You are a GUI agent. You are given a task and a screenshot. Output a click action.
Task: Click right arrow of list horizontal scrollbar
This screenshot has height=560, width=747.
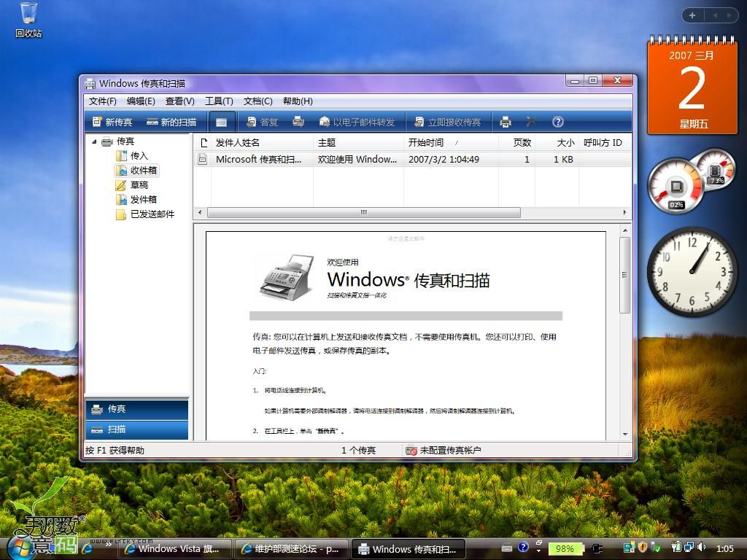click(x=624, y=212)
